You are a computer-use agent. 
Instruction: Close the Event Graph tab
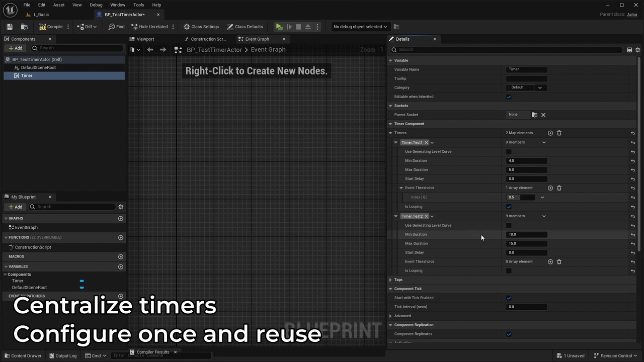tap(284, 39)
